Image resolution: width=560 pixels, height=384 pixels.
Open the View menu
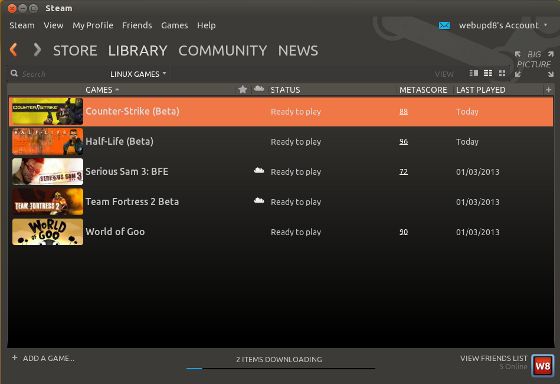pos(53,25)
